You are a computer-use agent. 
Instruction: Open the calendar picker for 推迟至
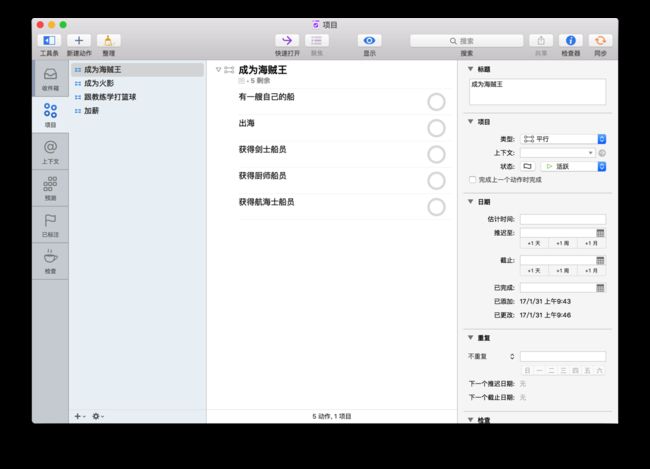click(600, 233)
